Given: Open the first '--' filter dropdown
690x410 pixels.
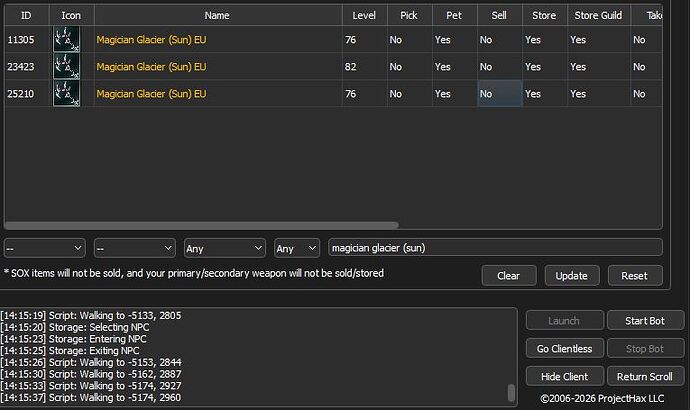Looking at the screenshot, I should (44, 248).
